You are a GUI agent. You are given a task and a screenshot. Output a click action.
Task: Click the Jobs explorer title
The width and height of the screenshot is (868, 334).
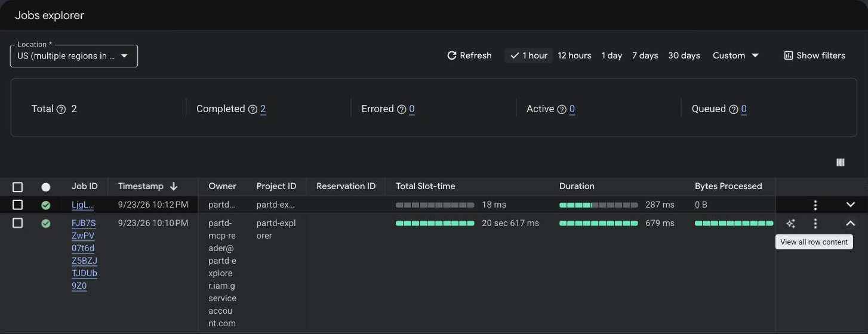click(x=50, y=16)
